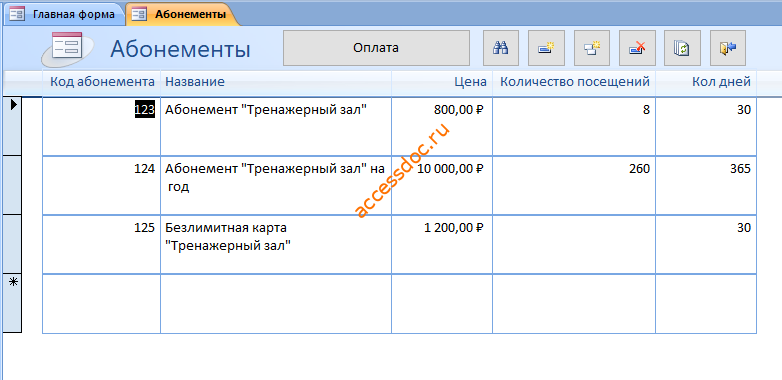This screenshot has height=380, width=782.
Task: Click the Абонементы form title text
Action: click(181, 49)
